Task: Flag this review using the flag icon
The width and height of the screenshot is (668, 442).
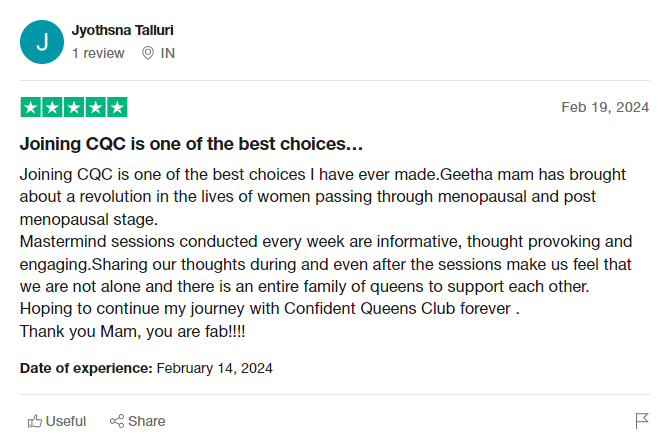Action: [642, 421]
